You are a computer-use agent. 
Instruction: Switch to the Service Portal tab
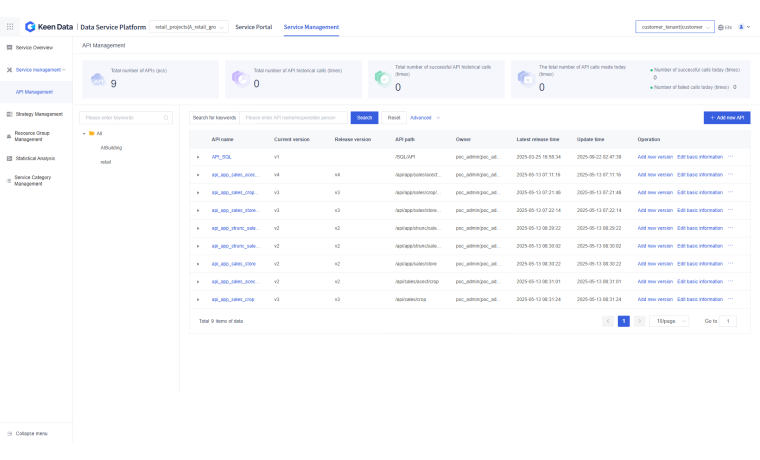pyautogui.click(x=253, y=27)
